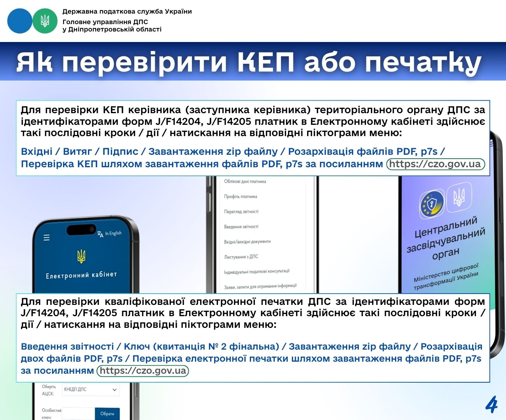The height and width of the screenshot is (420, 506).
Task: Open Перегляд звітності in the menu
Action: (241, 212)
